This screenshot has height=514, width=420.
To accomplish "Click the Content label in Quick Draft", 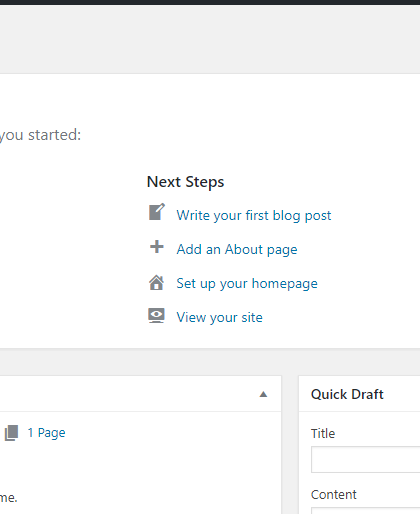I will pos(334,495).
